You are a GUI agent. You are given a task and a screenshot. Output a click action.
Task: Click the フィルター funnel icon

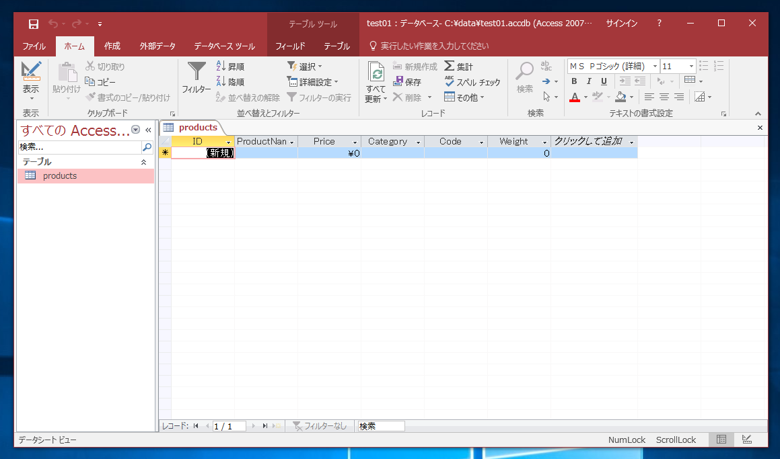(x=196, y=78)
